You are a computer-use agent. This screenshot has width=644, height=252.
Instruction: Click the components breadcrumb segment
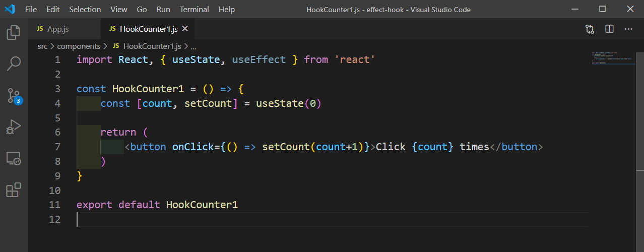coord(79,46)
